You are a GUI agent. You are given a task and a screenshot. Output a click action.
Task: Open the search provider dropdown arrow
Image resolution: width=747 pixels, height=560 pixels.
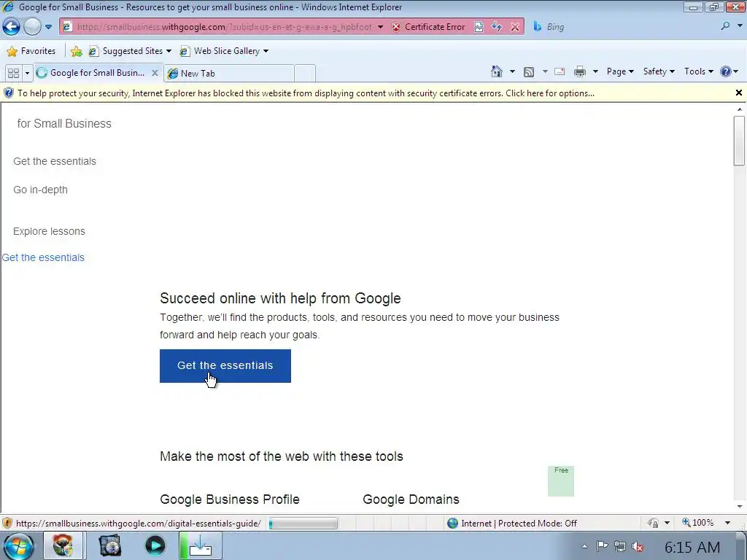point(740,27)
